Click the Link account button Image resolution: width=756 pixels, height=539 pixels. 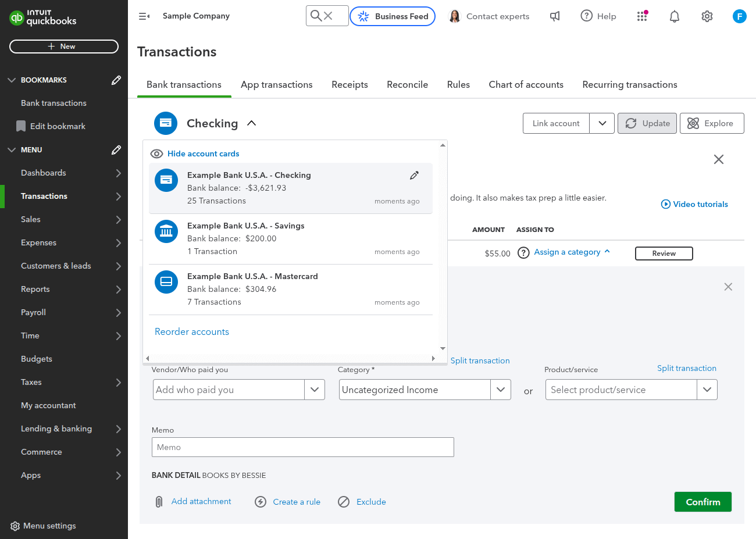556,123
